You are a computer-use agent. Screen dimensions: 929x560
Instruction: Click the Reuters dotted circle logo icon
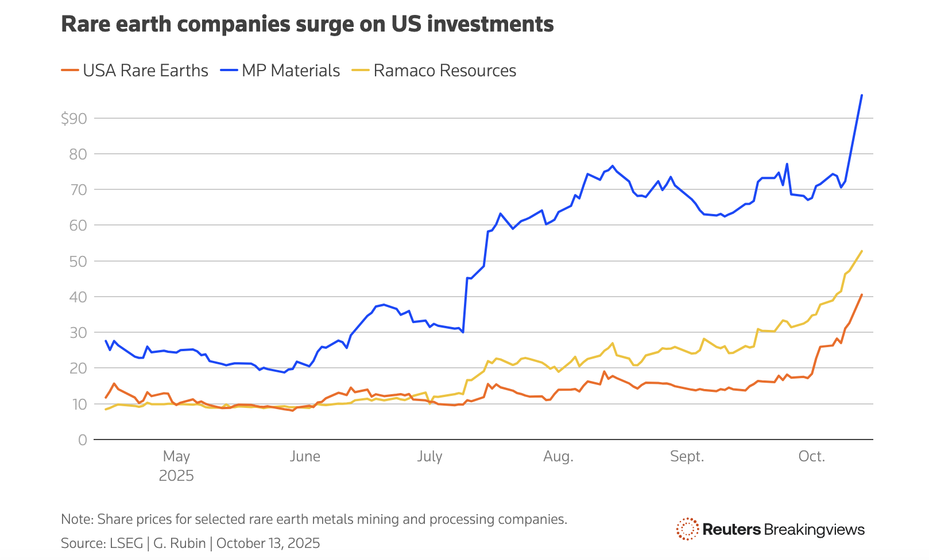click(687, 529)
